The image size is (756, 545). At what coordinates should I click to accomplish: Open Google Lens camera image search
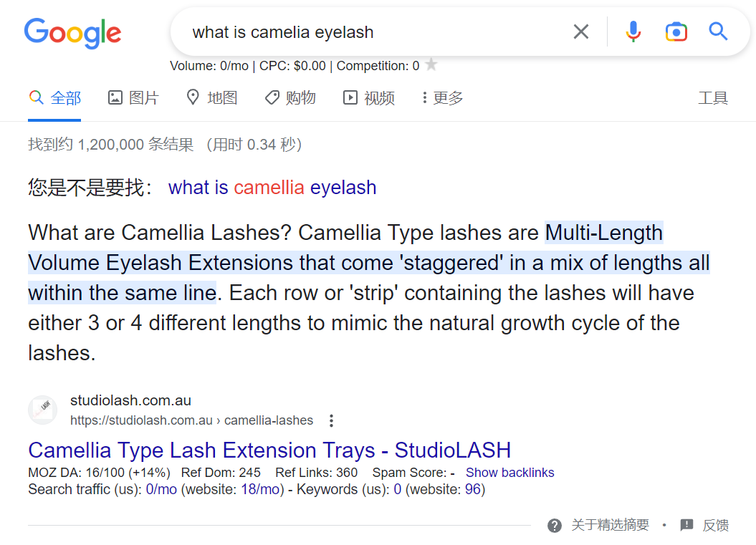click(676, 32)
